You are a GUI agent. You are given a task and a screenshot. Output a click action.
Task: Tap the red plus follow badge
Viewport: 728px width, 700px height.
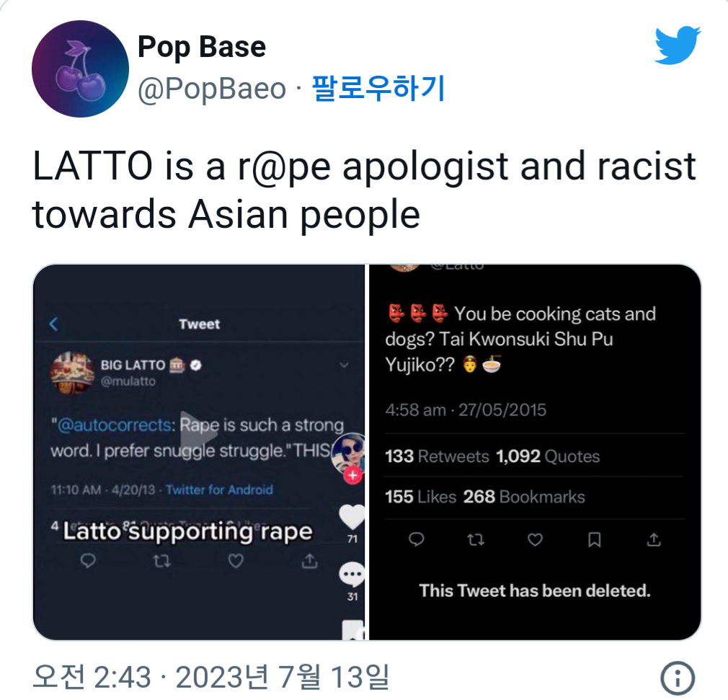pos(353,475)
